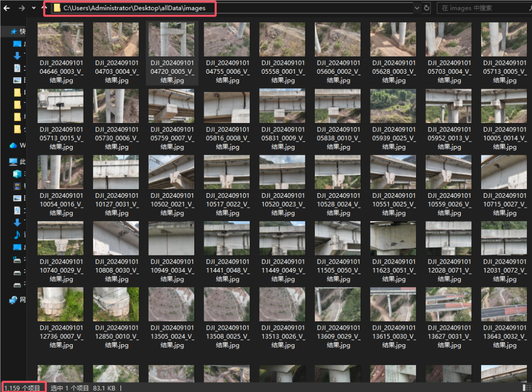This screenshot has height=392, width=532.
Task: Open Music folder under This PC
Action: [x=17, y=235]
